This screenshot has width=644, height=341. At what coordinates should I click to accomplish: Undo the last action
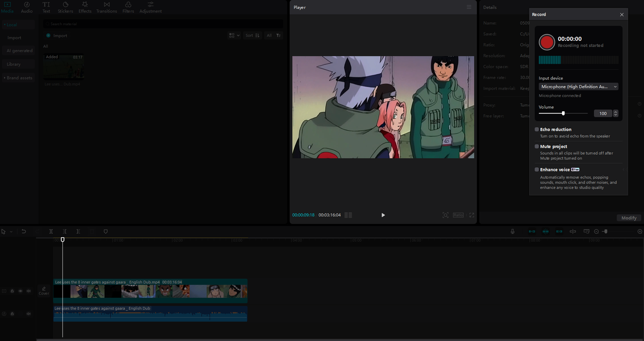pyautogui.click(x=24, y=232)
